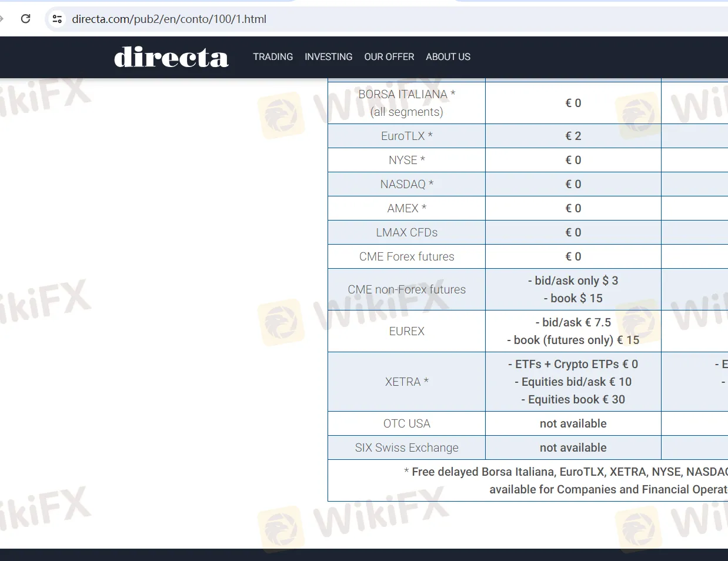
Task: Click the € 0 price in NASDAQ row
Action: (x=573, y=184)
